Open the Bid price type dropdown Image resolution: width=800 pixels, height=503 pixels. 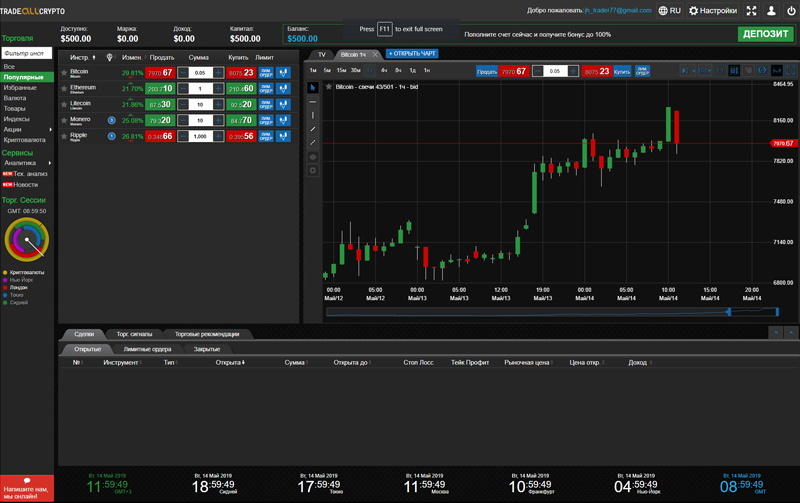[x=705, y=70]
